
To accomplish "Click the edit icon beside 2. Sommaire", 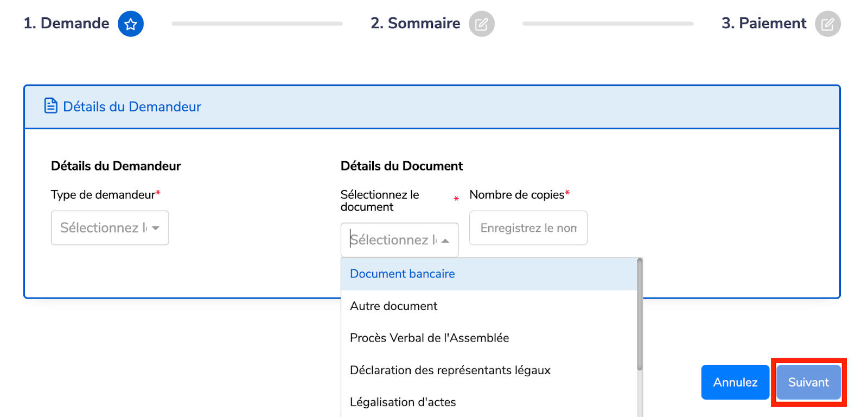I will pos(482,24).
